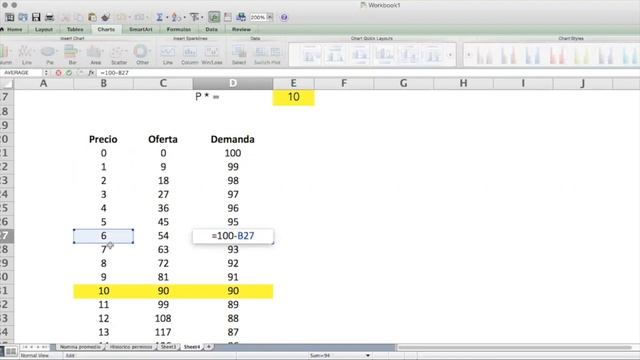
Task: Switch to the Data ribbon tab
Action: click(211, 29)
